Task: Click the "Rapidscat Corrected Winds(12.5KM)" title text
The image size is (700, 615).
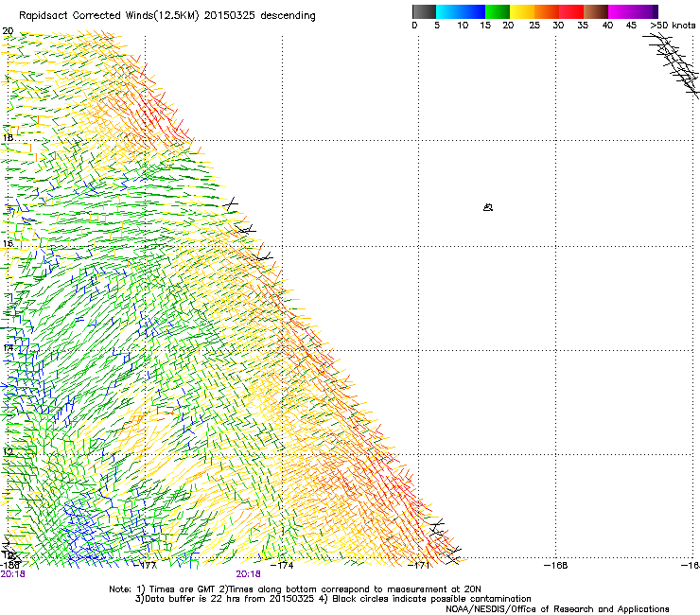Action: pyautogui.click(x=110, y=16)
